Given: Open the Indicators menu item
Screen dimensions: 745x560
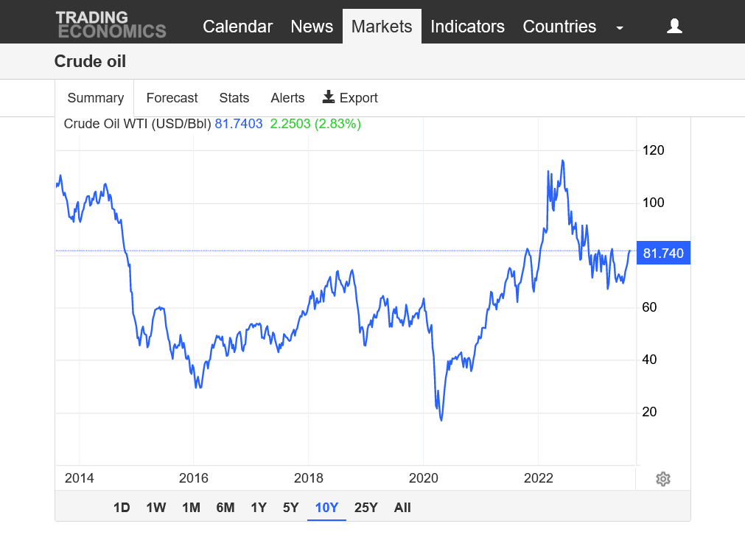Looking at the screenshot, I should coord(467,27).
